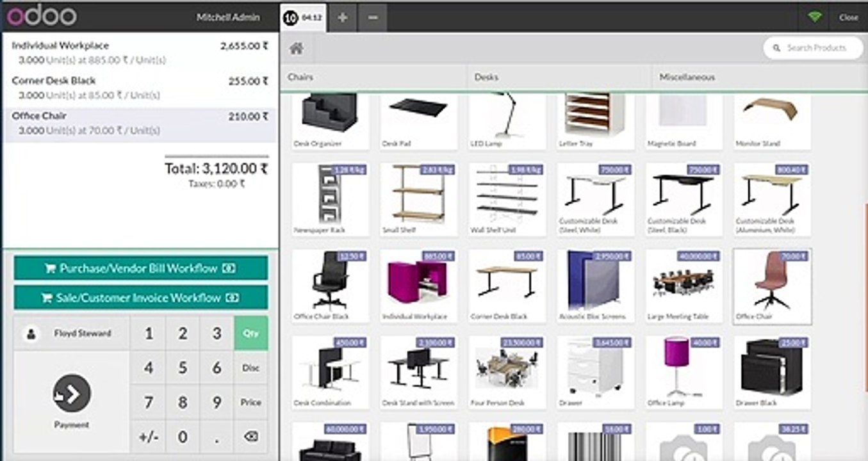The image size is (868, 461).
Task: Add Magnetic Board product
Action: (684, 122)
